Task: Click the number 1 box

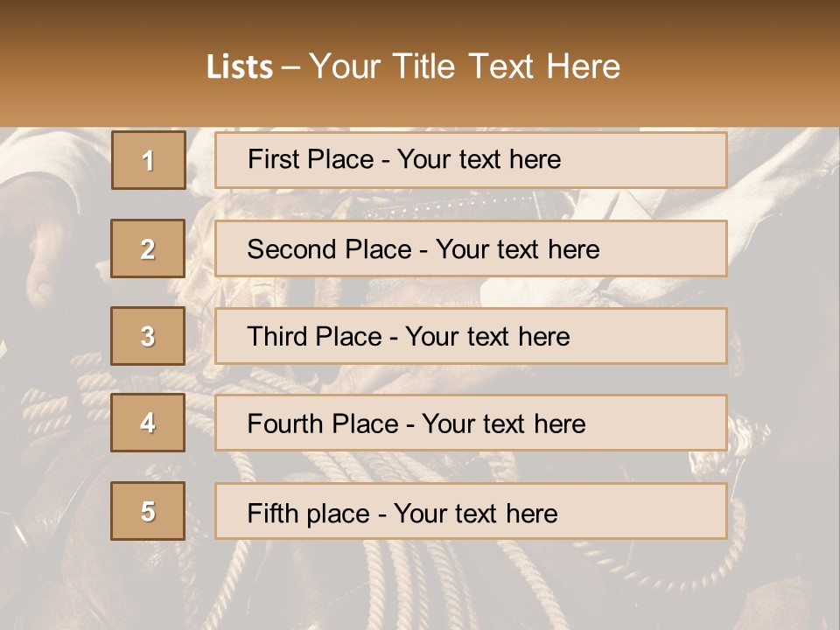Action: pos(148,160)
